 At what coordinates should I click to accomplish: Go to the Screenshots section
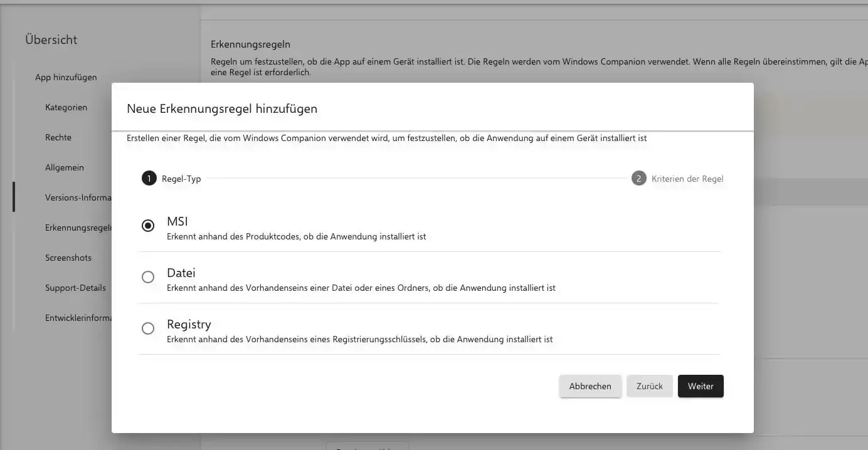click(x=68, y=258)
